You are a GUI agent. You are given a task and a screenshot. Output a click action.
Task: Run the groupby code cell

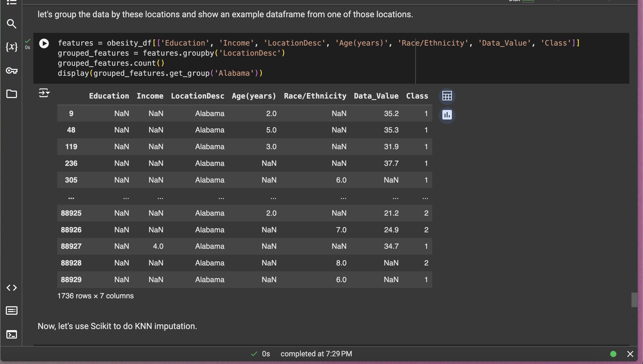click(x=44, y=43)
